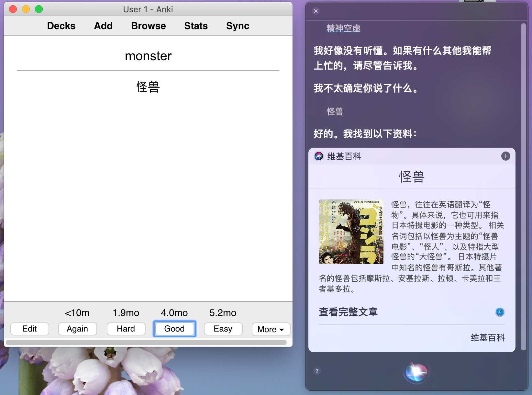Maximize the Anki window green button
Viewport: 532px width, 395px height.
[x=39, y=9]
